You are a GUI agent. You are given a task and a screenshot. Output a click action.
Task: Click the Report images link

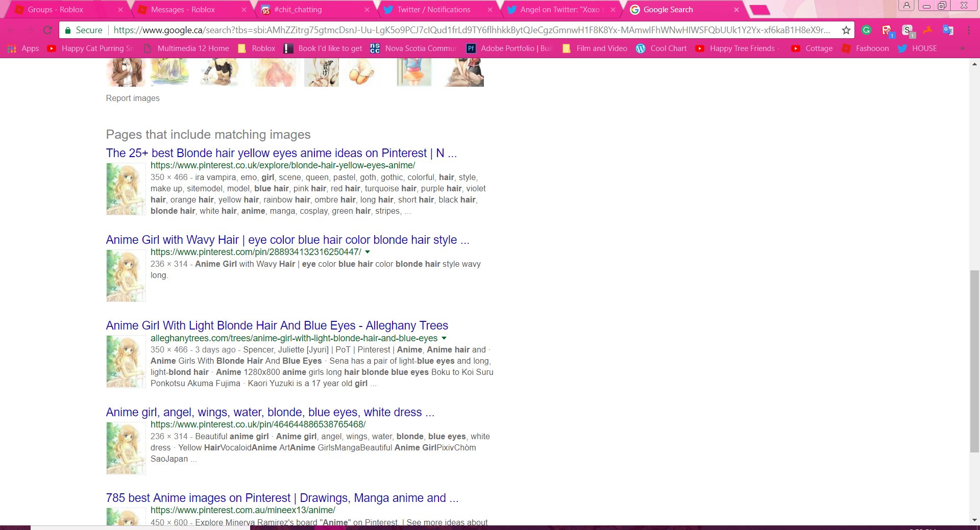(133, 98)
